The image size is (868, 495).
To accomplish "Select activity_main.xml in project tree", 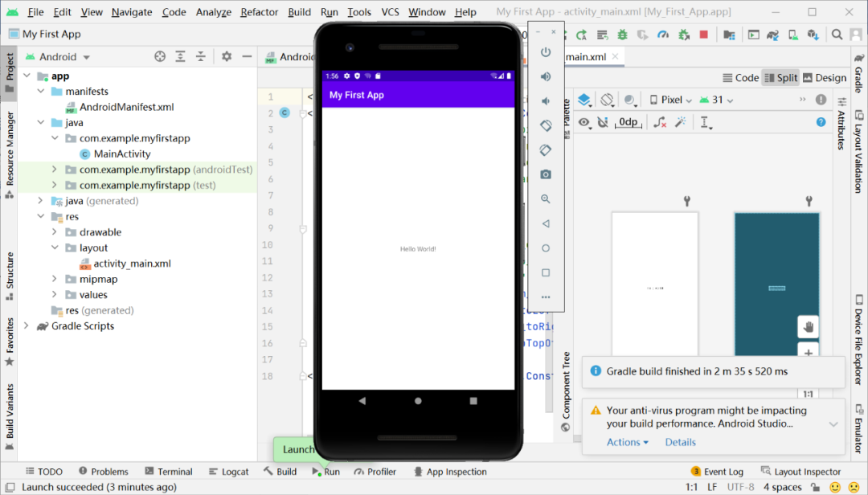I will point(132,264).
